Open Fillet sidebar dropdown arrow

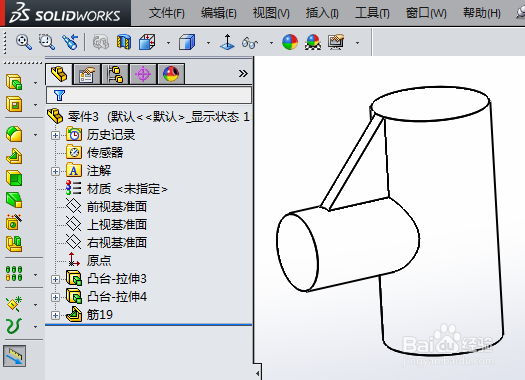[x=35, y=135]
